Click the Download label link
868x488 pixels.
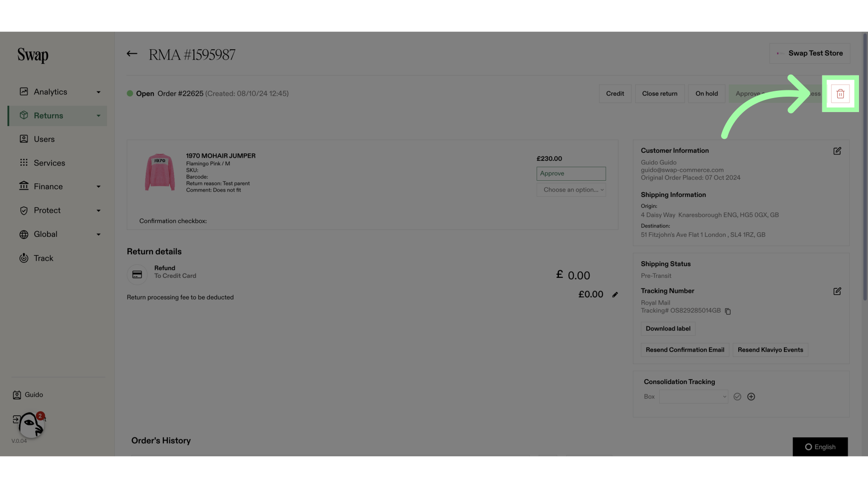[x=668, y=328]
